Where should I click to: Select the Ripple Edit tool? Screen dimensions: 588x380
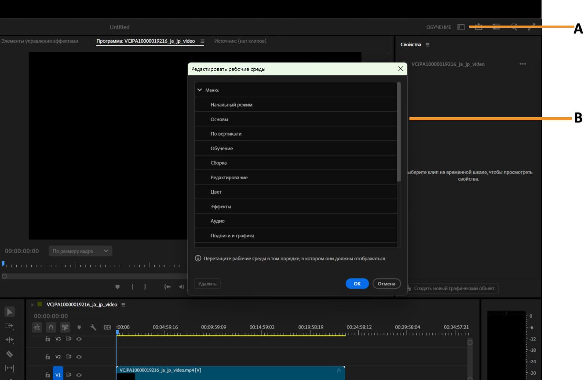[x=10, y=339]
